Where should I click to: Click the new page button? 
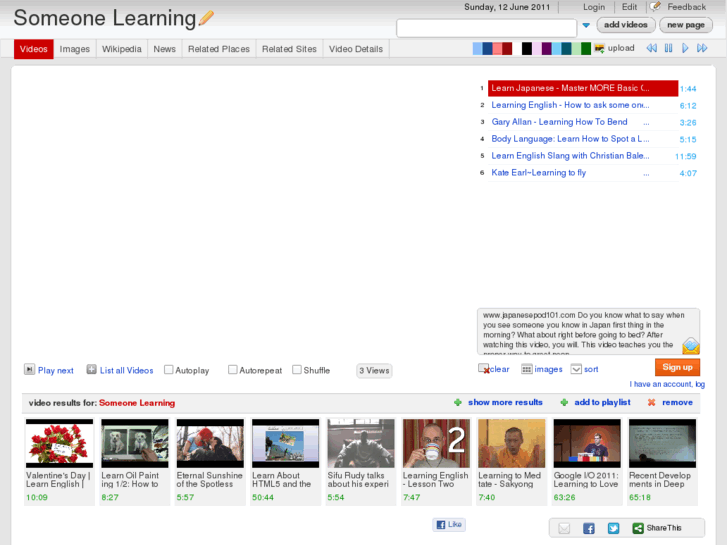pyautogui.click(x=686, y=25)
